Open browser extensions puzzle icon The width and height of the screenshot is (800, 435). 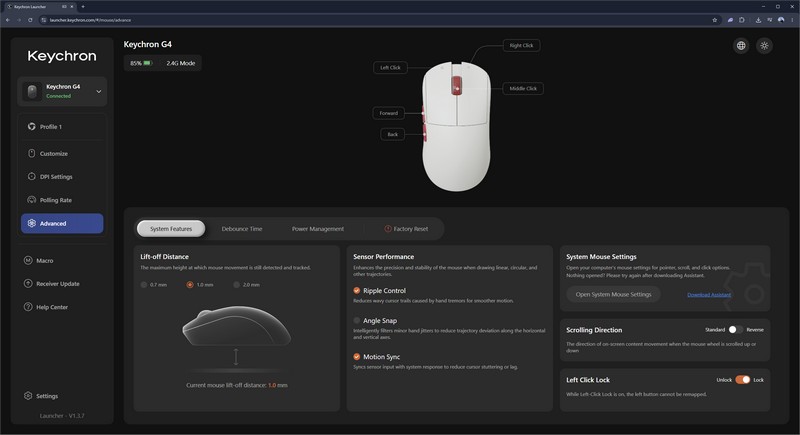[742, 20]
